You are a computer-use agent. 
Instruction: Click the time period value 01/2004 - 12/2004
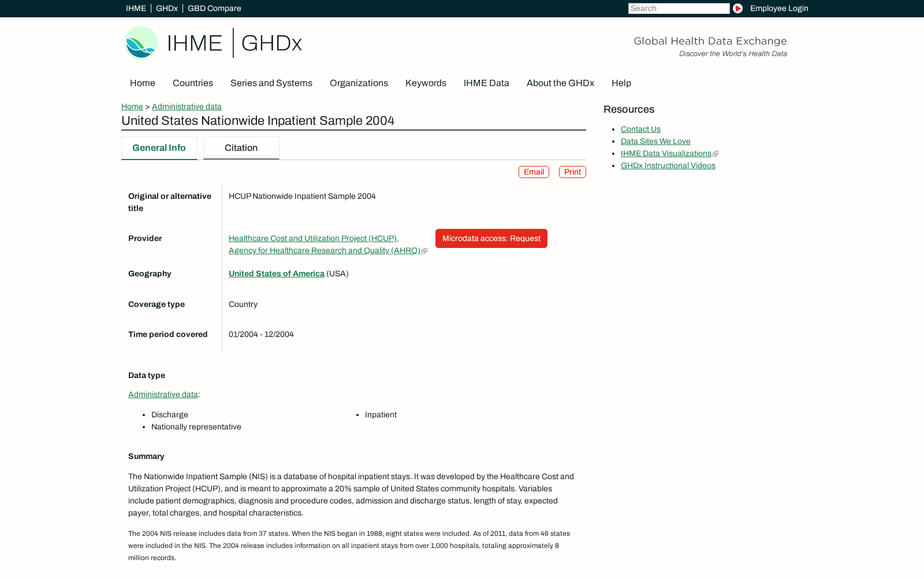[x=261, y=334]
